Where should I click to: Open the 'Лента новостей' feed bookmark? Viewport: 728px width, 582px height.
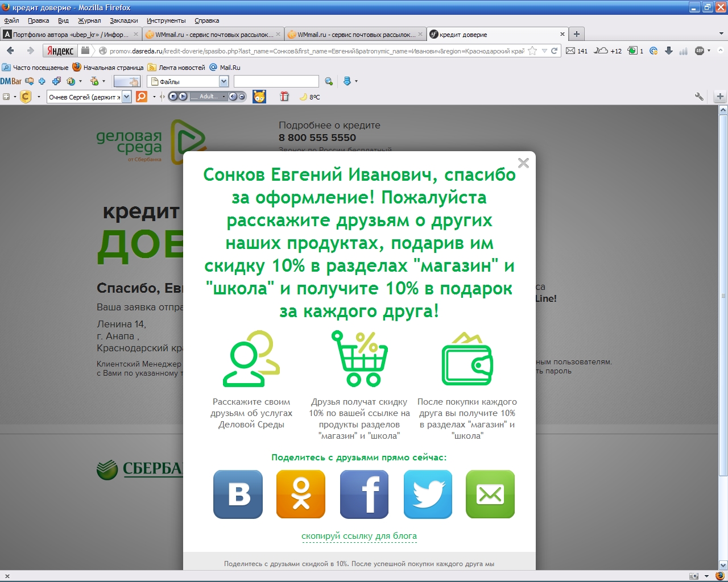pos(176,67)
